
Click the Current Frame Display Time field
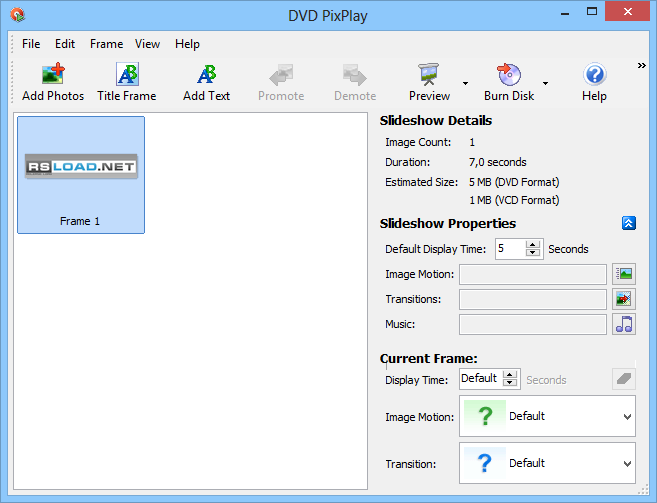[481, 379]
